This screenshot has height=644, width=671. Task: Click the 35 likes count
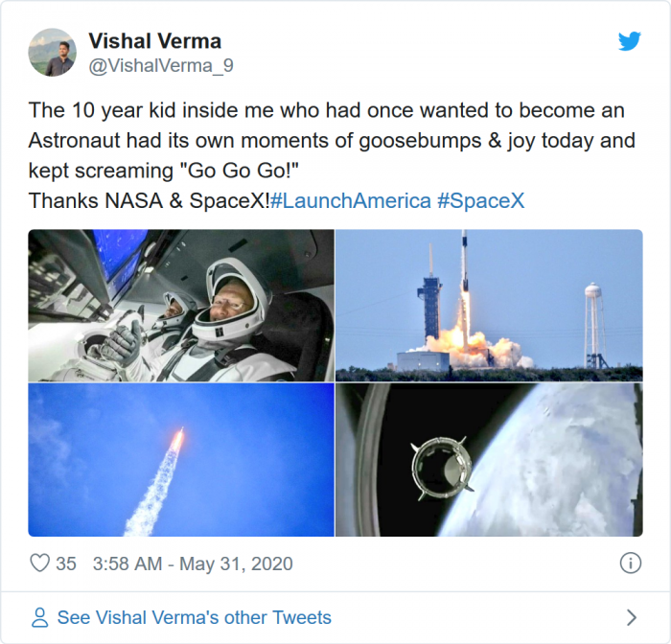point(65,563)
